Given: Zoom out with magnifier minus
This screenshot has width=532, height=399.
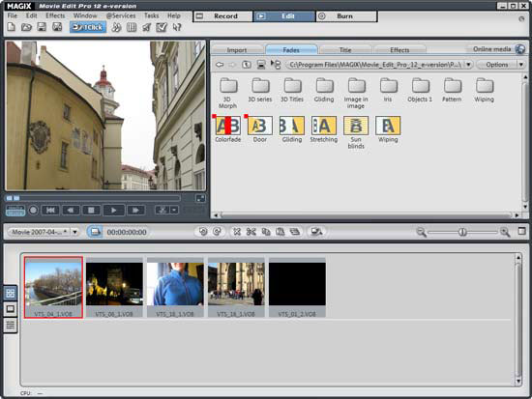Looking at the screenshot, I should (x=421, y=232).
